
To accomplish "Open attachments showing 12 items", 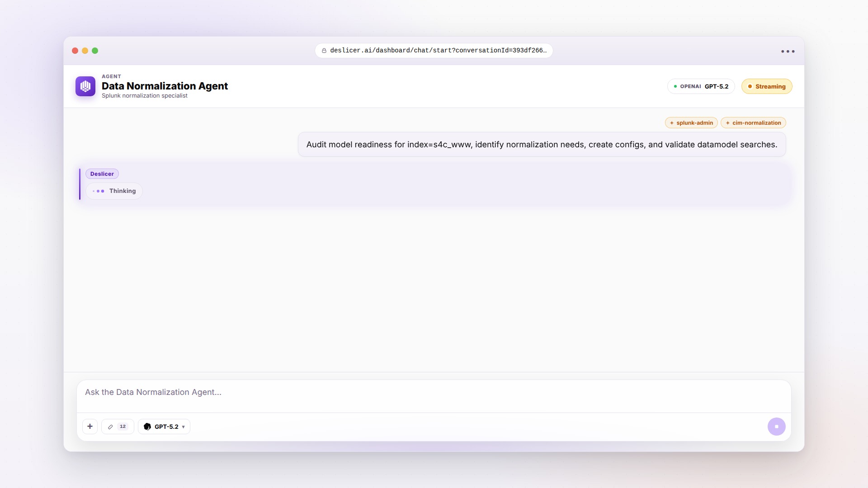I will (x=118, y=427).
